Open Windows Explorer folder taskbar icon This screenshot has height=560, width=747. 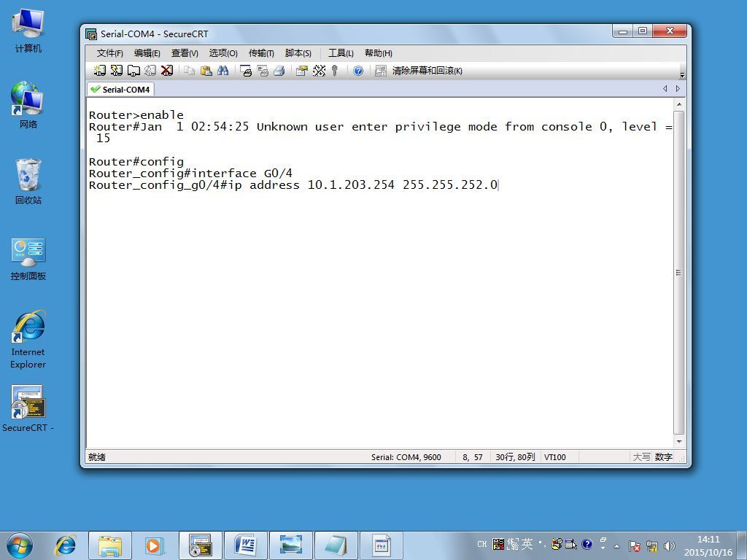pos(110,545)
